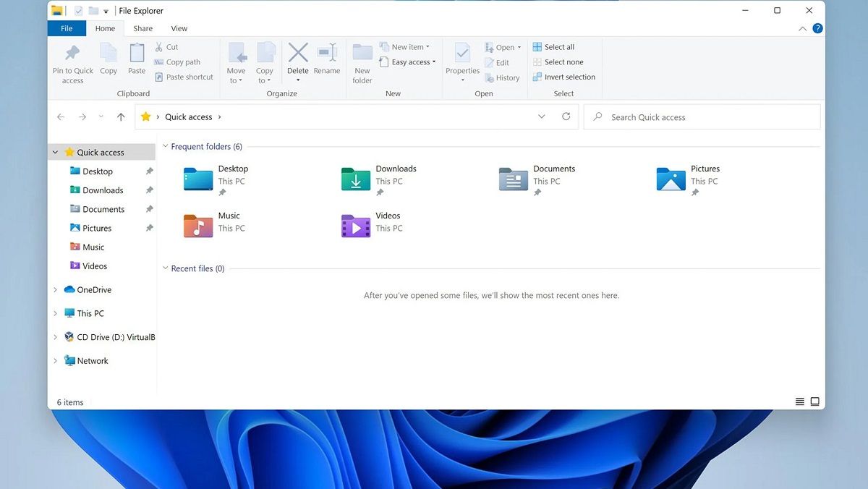Select Videos in the navigation pane
Image resolution: width=868 pixels, height=489 pixels.
pos(88,265)
